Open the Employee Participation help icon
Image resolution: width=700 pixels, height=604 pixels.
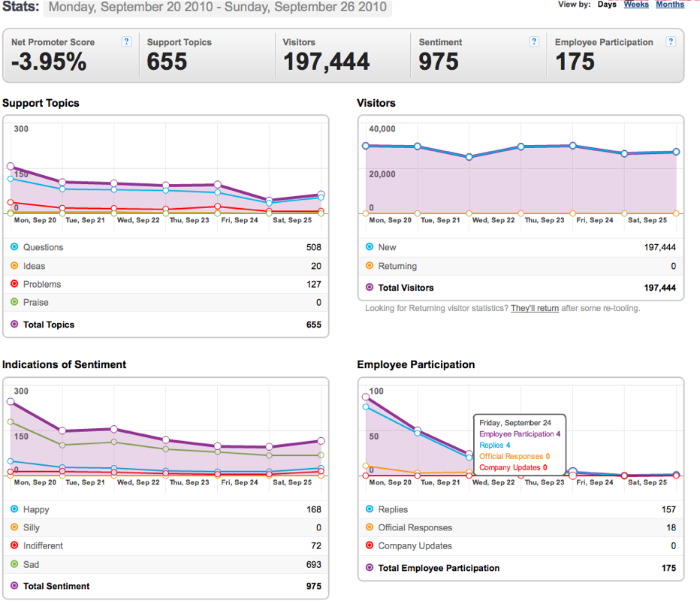670,41
